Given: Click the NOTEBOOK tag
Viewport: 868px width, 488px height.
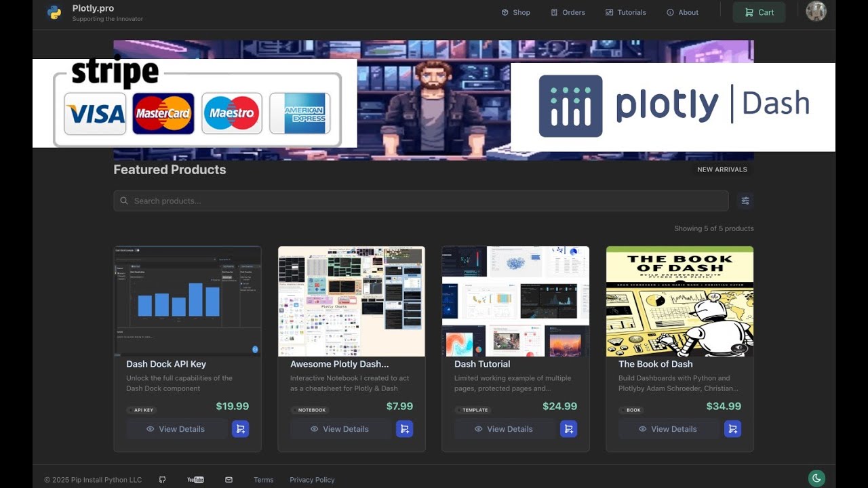Looking at the screenshot, I should [x=309, y=410].
